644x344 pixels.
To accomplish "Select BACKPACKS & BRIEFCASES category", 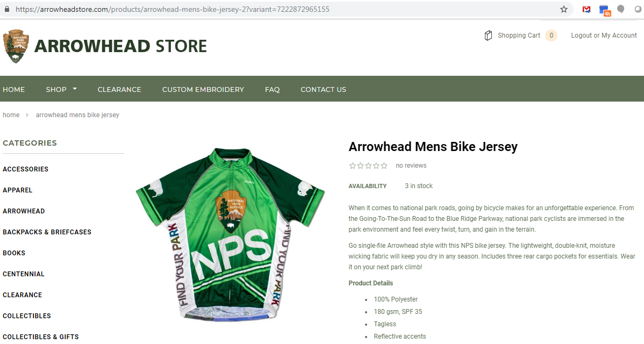I will (x=47, y=232).
